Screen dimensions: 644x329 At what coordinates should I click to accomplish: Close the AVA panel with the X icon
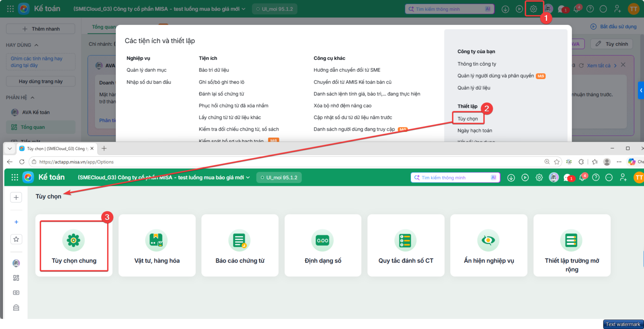coord(623,65)
